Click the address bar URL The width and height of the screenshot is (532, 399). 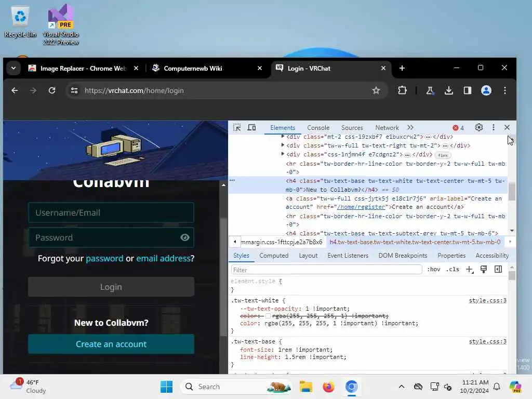click(134, 90)
